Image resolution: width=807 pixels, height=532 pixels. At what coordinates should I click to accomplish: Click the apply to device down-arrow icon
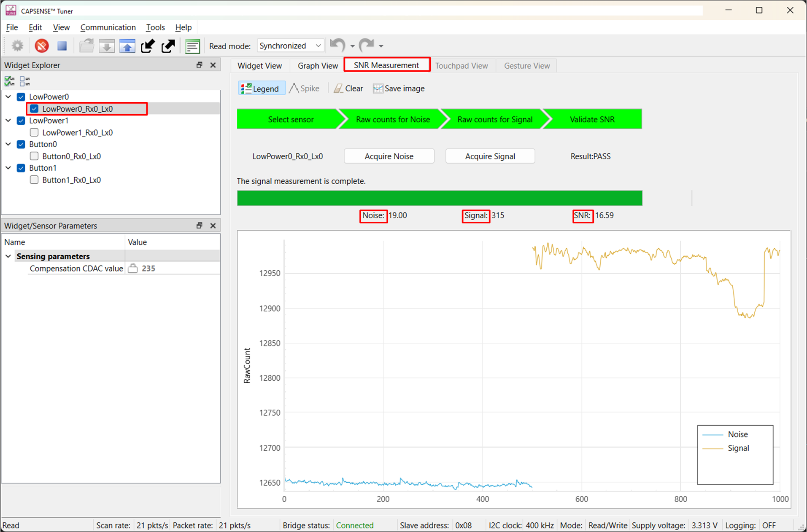tap(107, 46)
